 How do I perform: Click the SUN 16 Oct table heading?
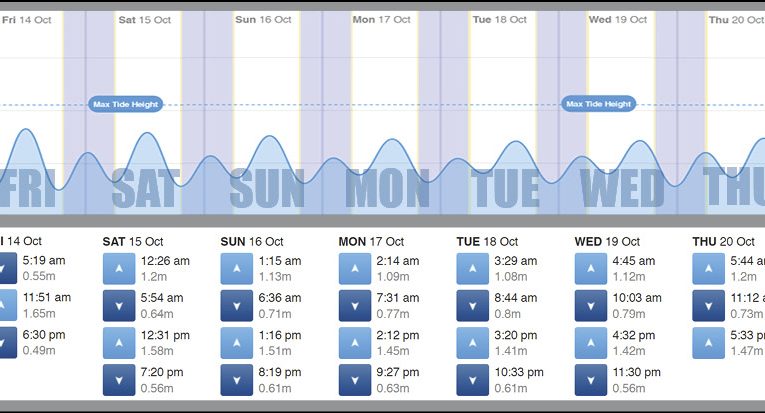pos(251,241)
